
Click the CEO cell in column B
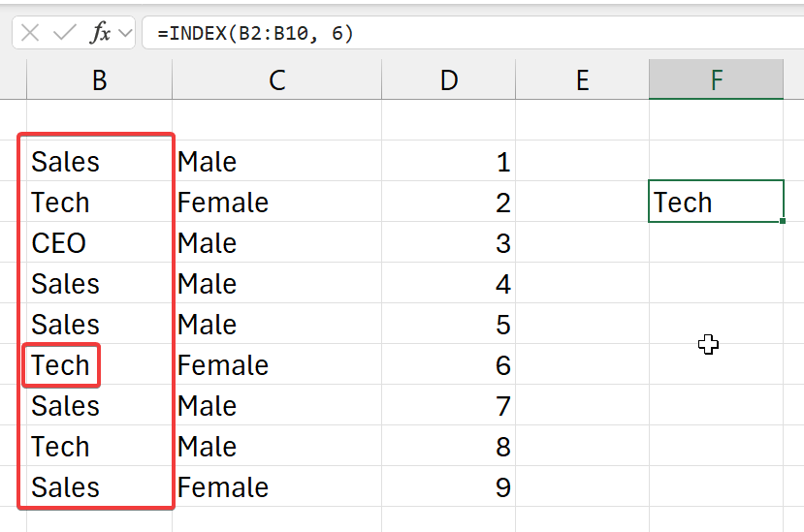97,243
